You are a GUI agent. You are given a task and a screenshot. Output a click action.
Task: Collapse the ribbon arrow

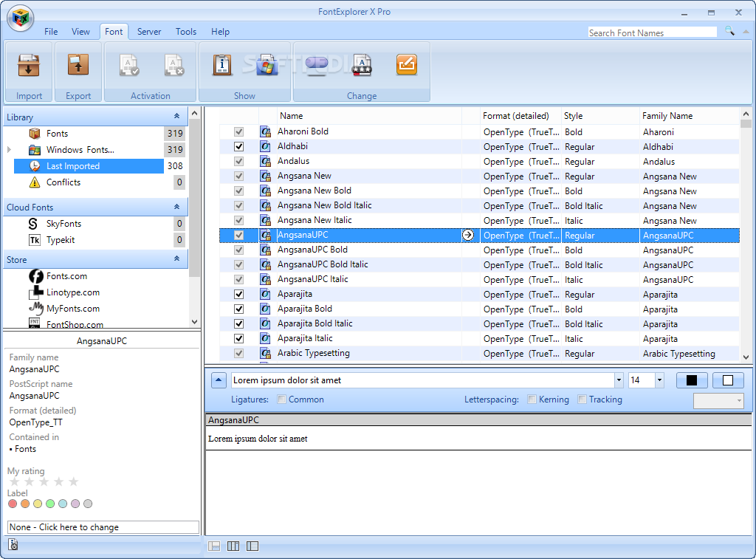[746, 32]
